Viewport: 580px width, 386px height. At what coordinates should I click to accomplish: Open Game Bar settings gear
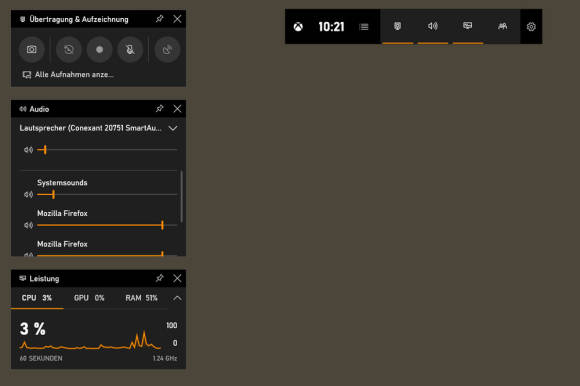(x=531, y=27)
